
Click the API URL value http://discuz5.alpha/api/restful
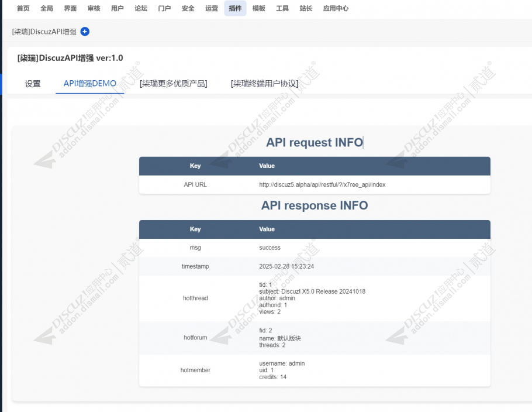coord(322,184)
